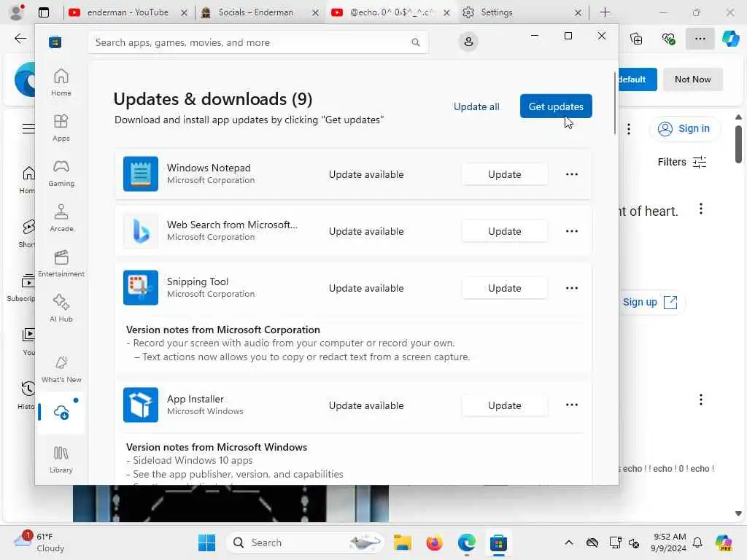This screenshot has height=560, width=747.
Task: Open Arcade section in Store sidebar
Action: (61, 218)
